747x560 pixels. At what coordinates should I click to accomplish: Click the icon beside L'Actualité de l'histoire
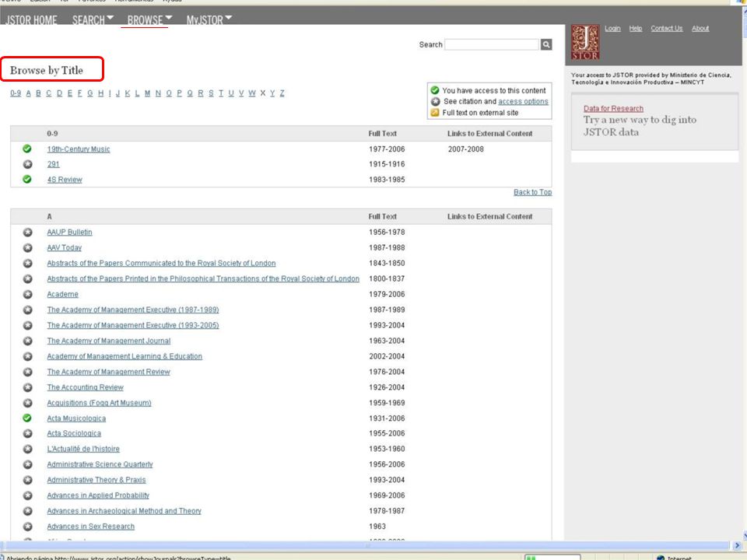tap(28, 449)
